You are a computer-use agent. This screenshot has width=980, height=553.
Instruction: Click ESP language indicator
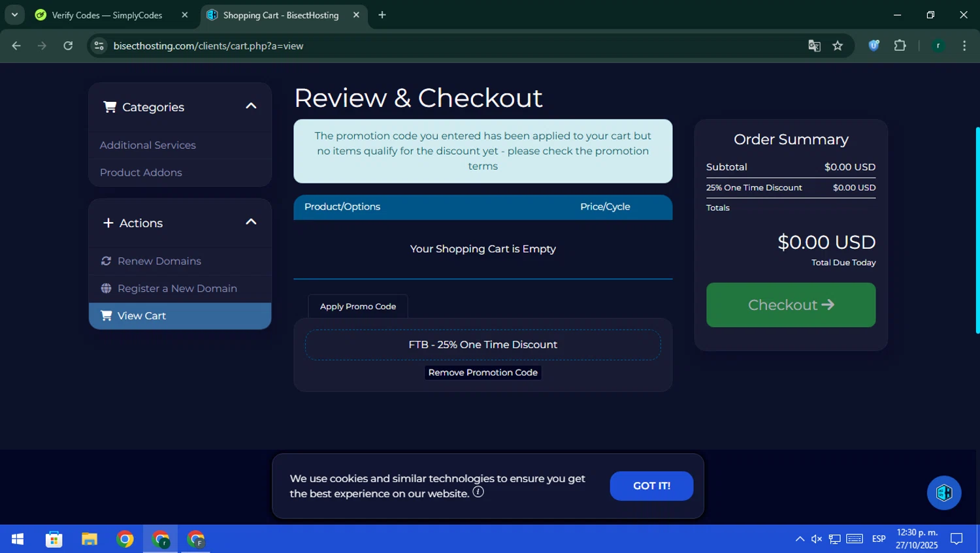[879, 539]
